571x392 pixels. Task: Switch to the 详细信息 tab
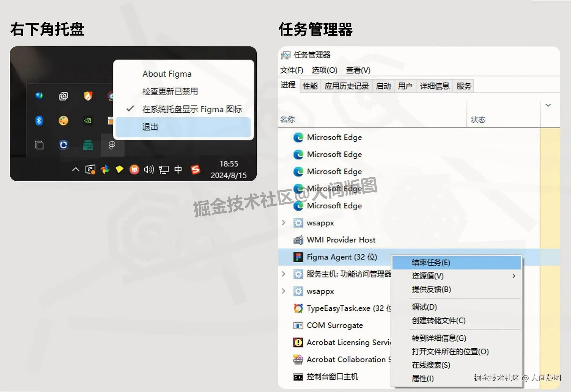tap(434, 86)
